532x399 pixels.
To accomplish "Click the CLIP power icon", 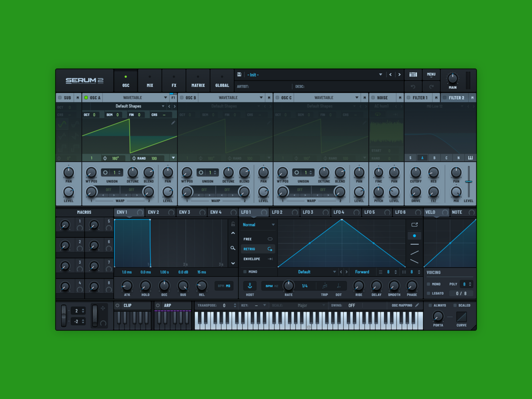I will [x=117, y=305].
